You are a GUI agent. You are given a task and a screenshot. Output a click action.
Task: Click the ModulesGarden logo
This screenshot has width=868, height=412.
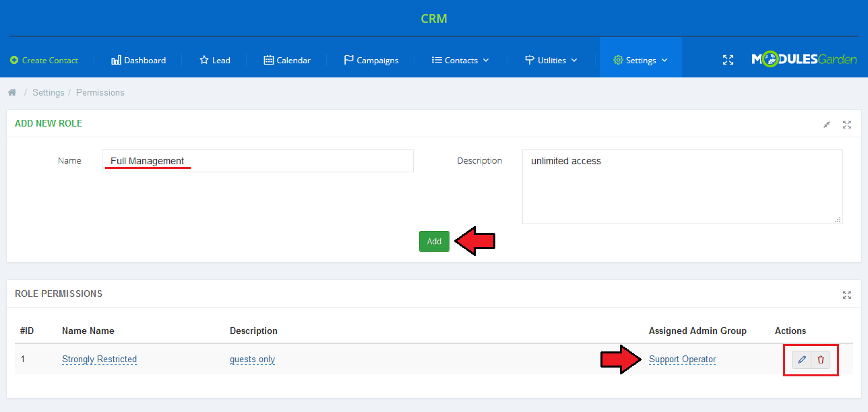pyautogui.click(x=804, y=60)
